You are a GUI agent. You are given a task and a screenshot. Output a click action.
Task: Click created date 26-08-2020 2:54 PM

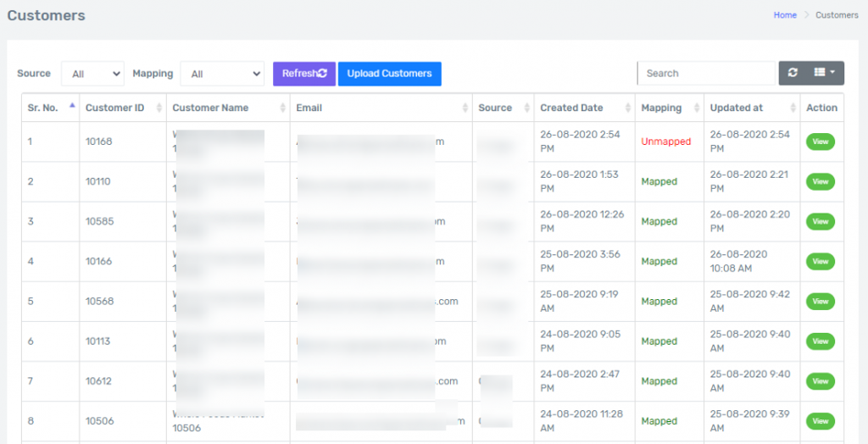580,142
